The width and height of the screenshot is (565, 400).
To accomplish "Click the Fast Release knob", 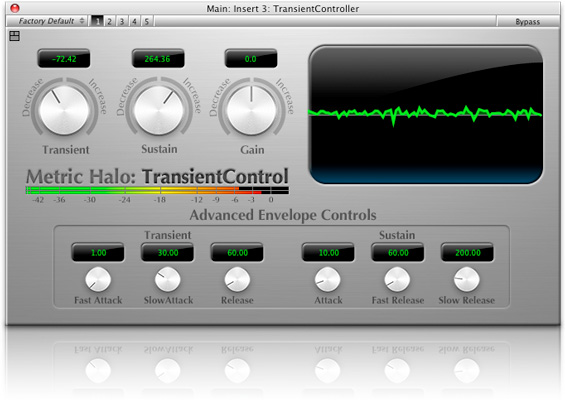I will pos(397,280).
